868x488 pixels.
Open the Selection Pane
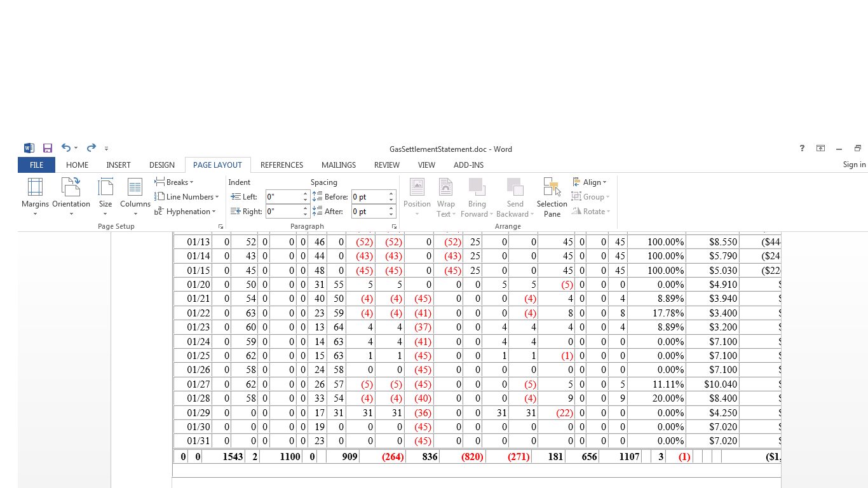click(552, 196)
